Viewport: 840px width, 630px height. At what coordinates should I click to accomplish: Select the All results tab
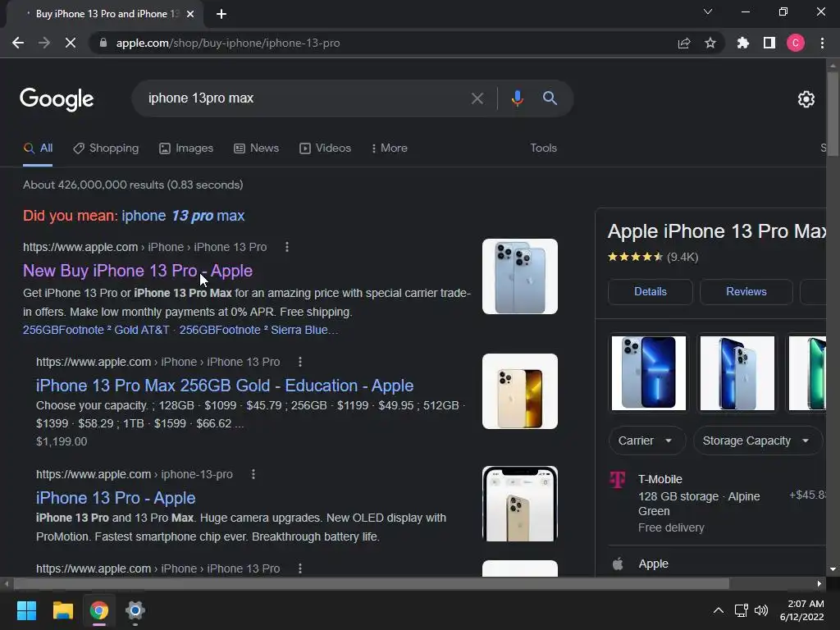pyautogui.click(x=38, y=148)
